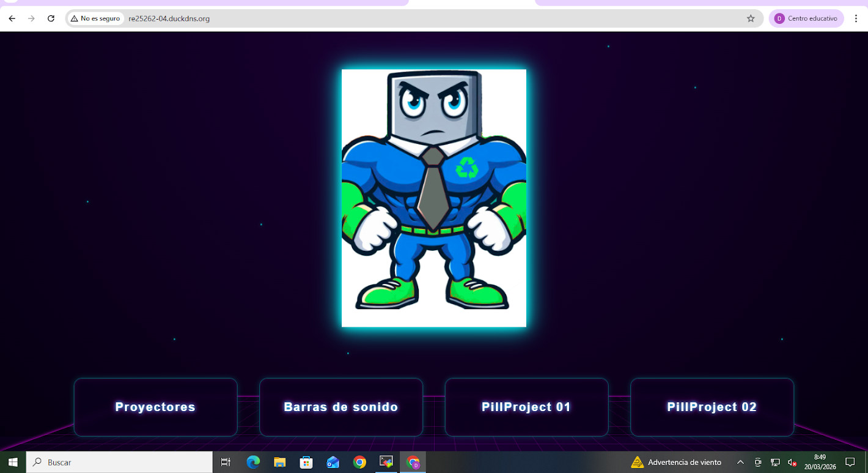The height and width of the screenshot is (473, 868).
Task: Click the Meet Now camera tray icon
Action: tap(758, 462)
